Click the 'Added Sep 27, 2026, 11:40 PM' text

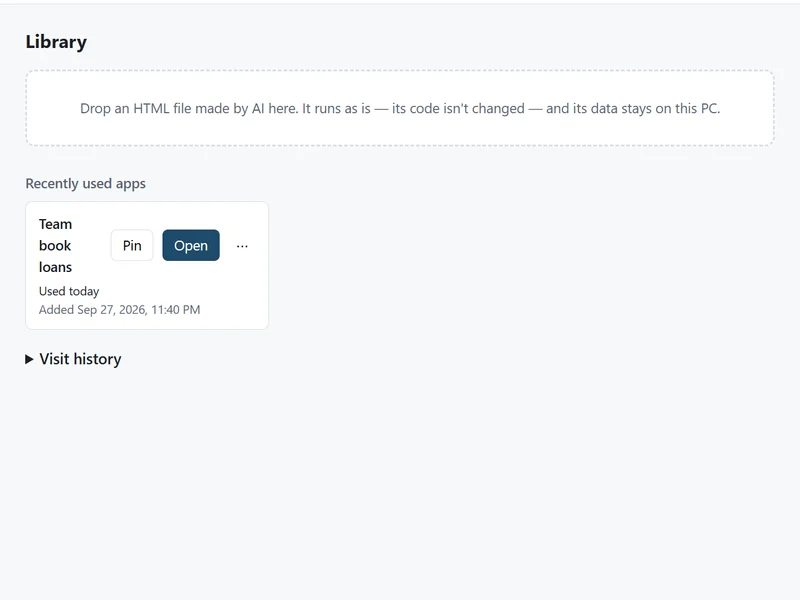tap(119, 310)
